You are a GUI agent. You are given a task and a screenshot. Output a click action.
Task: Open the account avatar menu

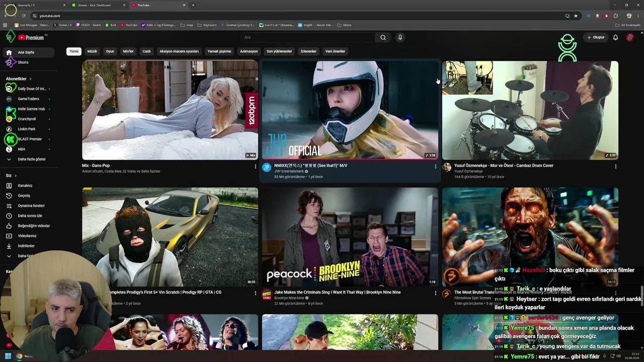pos(630,37)
